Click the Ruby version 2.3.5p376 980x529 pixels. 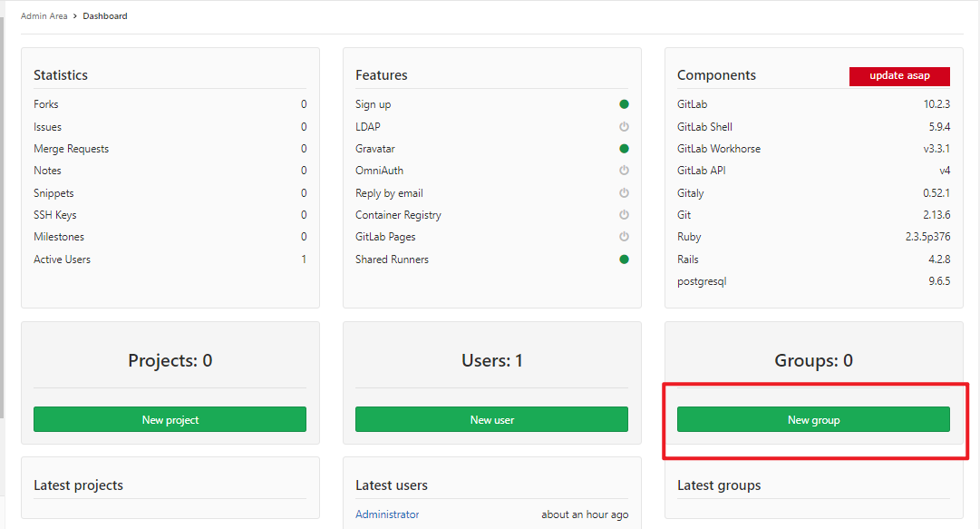[x=927, y=237]
